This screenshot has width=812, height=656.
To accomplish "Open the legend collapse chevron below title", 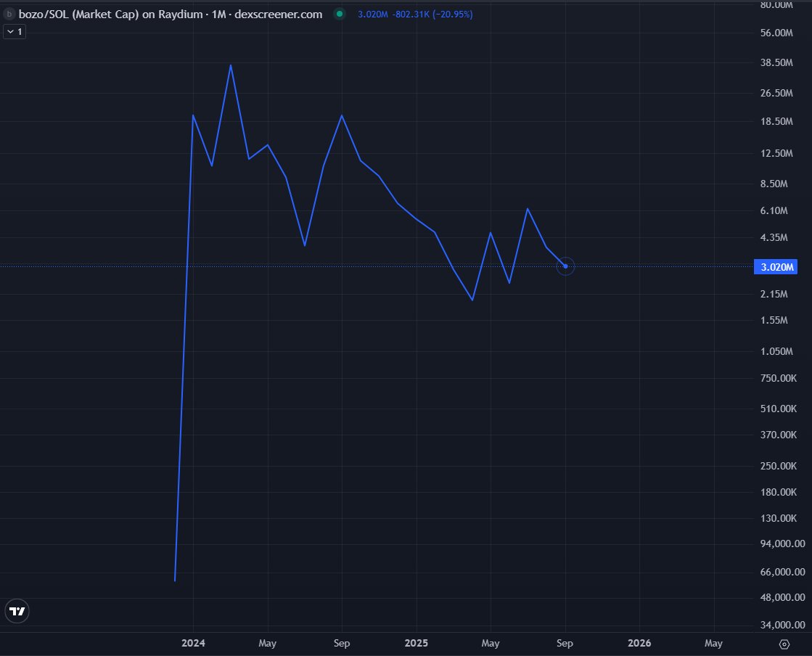I will pos(10,31).
